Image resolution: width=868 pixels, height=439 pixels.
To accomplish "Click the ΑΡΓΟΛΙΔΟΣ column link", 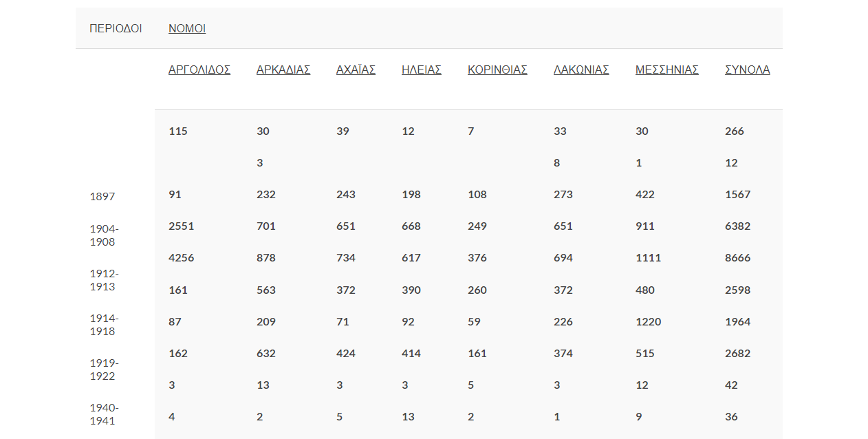I will (199, 69).
